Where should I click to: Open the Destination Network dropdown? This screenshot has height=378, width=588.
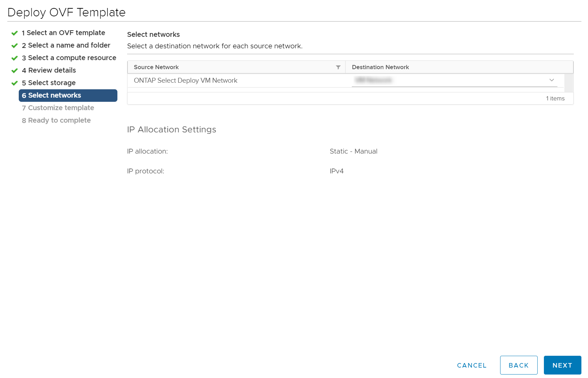pos(452,80)
